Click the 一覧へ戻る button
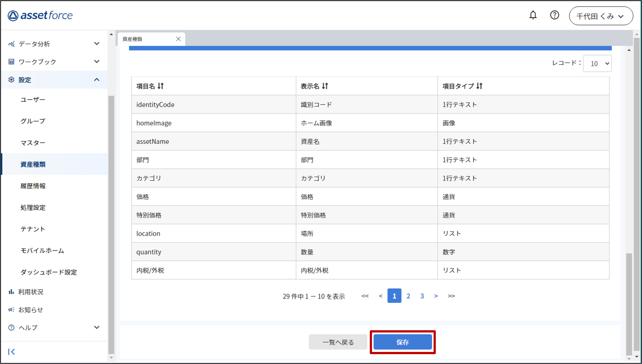Image resolution: width=642 pixels, height=364 pixels. [338, 342]
